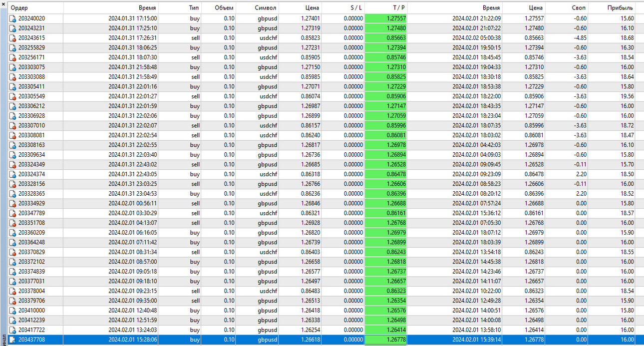The width and height of the screenshot is (644, 346).
Task: Click the icon of order 203324349
Action: pyautogui.click(x=13, y=164)
